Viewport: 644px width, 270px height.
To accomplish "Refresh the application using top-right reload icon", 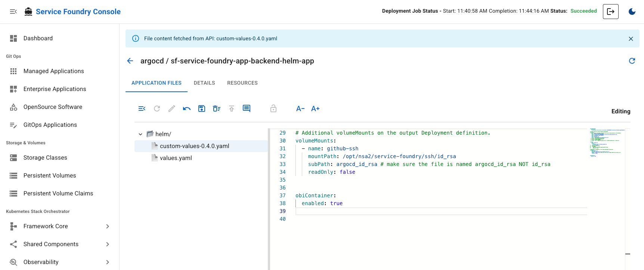I will tap(632, 61).
